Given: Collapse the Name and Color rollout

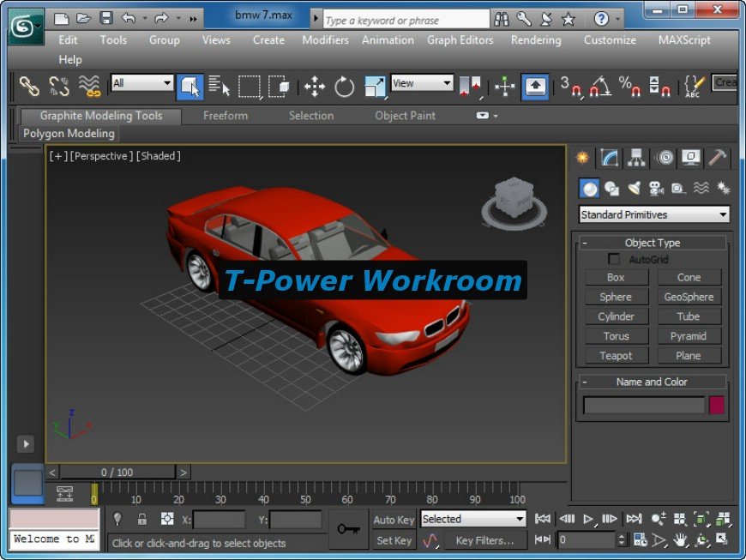Looking at the screenshot, I should [585, 382].
